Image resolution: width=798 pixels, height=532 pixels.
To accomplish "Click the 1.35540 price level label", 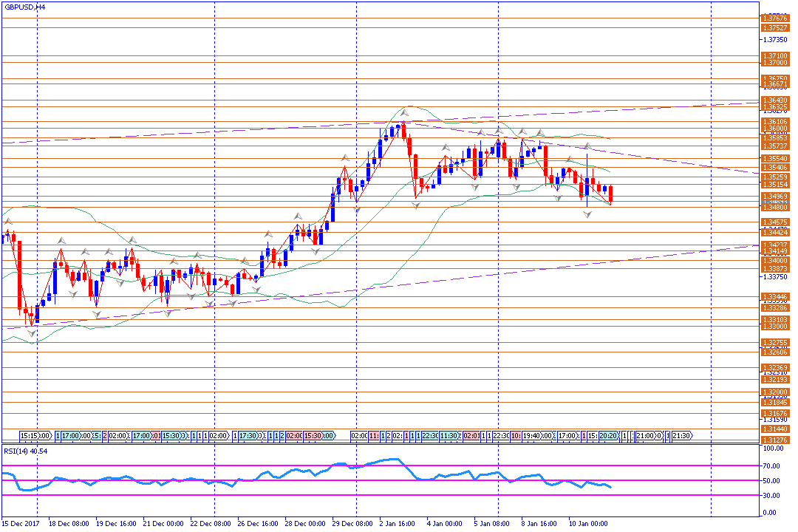I will tap(774, 159).
